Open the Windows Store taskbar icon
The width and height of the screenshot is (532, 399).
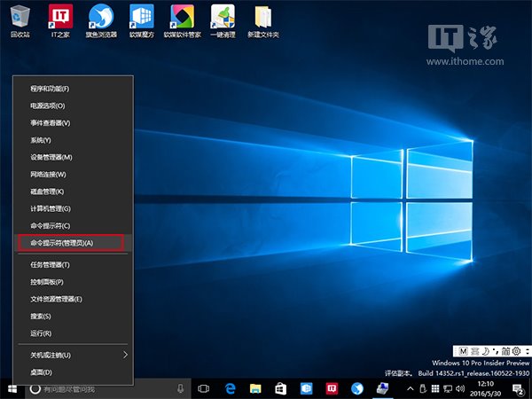coord(280,388)
